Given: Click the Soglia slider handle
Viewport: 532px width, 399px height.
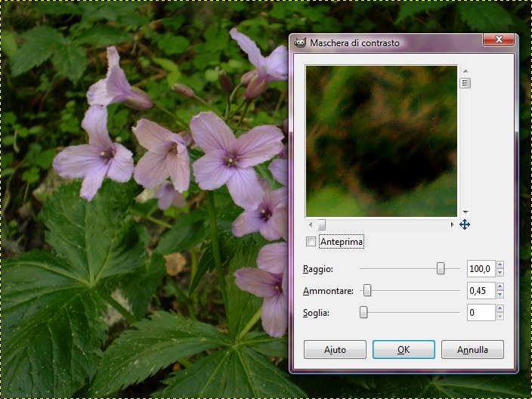Looking at the screenshot, I should click(363, 312).
